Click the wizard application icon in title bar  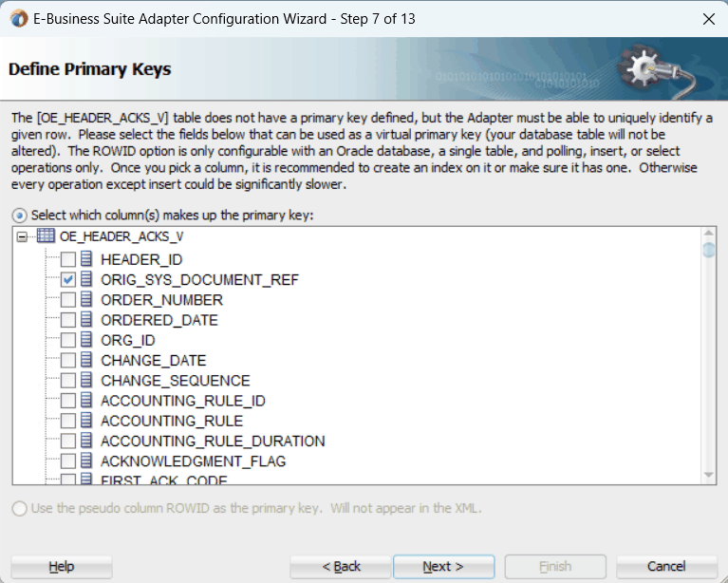point(19,19)
